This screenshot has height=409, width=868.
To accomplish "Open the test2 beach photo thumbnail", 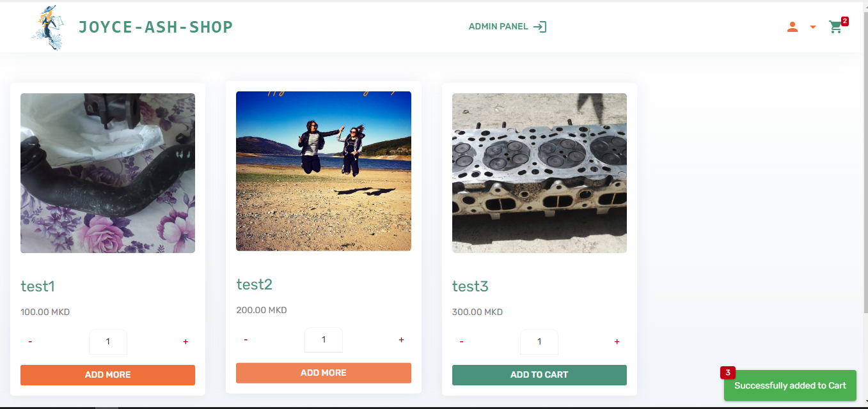I will tap(324, 171).
